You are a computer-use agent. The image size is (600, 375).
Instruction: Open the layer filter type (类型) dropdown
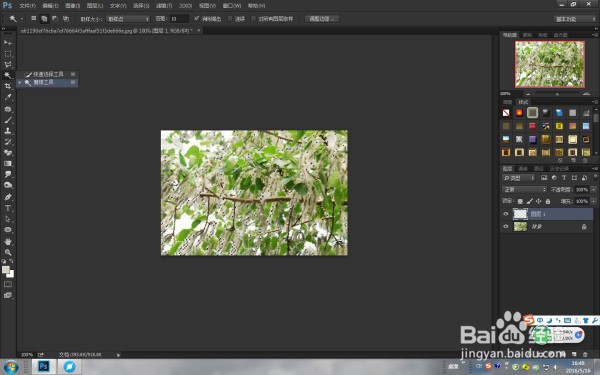518,178
